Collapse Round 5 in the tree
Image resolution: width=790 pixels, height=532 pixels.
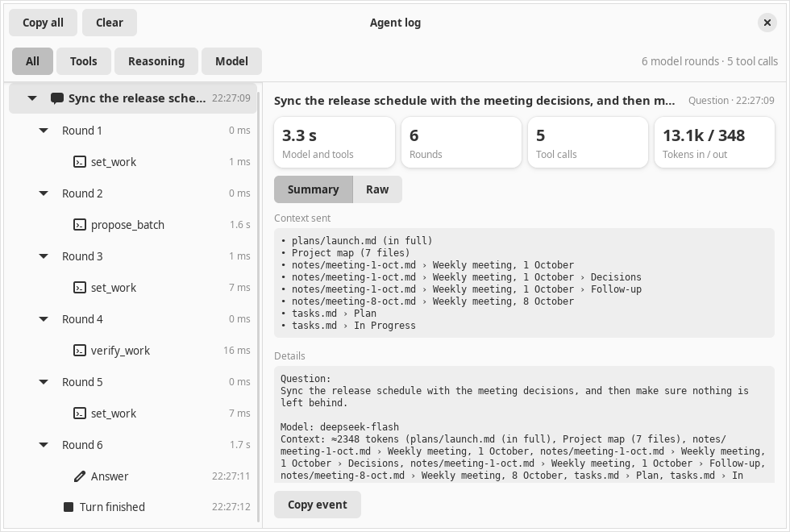pos(44,382)
